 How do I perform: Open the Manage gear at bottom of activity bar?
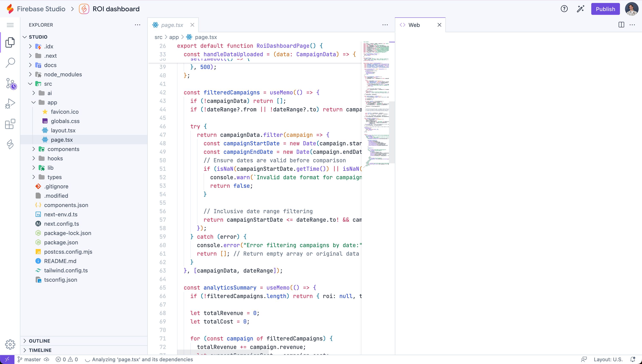(x=10, y=344)
